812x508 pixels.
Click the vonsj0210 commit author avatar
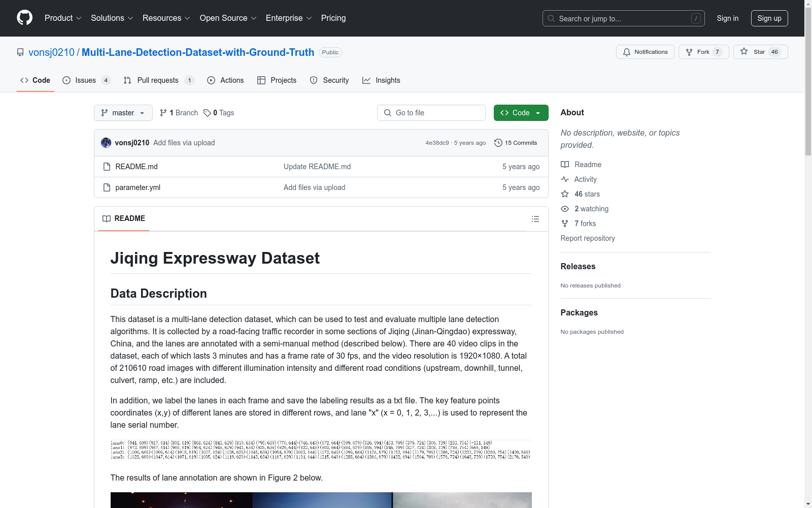pyautogui.click(x=106, y=143)
